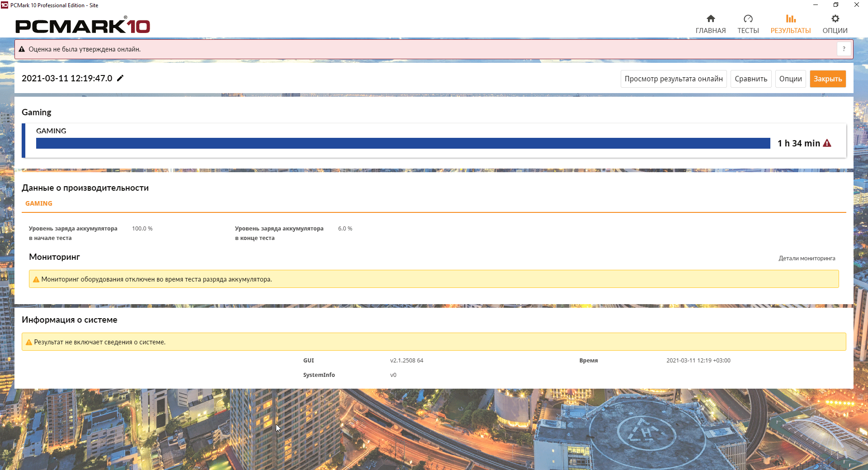Click the Сравнить button
This screenshot has height=470, width=868.
[x=751, y=79]
